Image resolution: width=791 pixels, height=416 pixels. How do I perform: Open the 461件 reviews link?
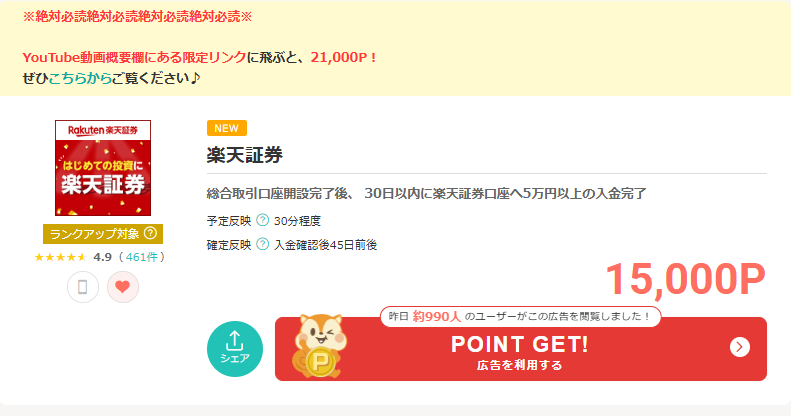click(142, 257)
